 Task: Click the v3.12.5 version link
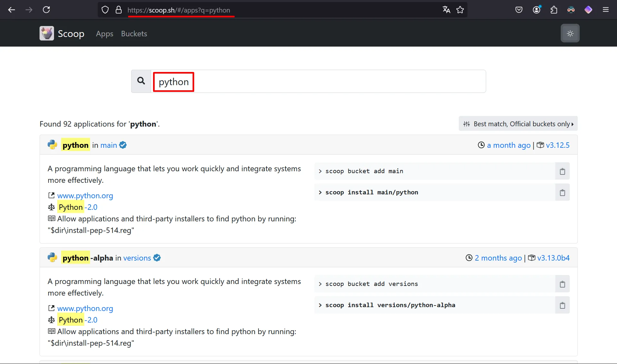558,145
